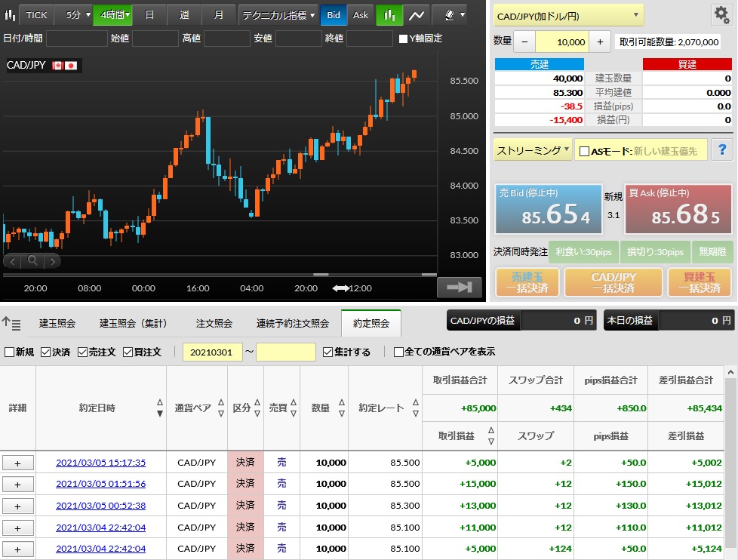Switch to the 注文照会 tab
This screenshot has height=560, width=738.
coord(214,323)
